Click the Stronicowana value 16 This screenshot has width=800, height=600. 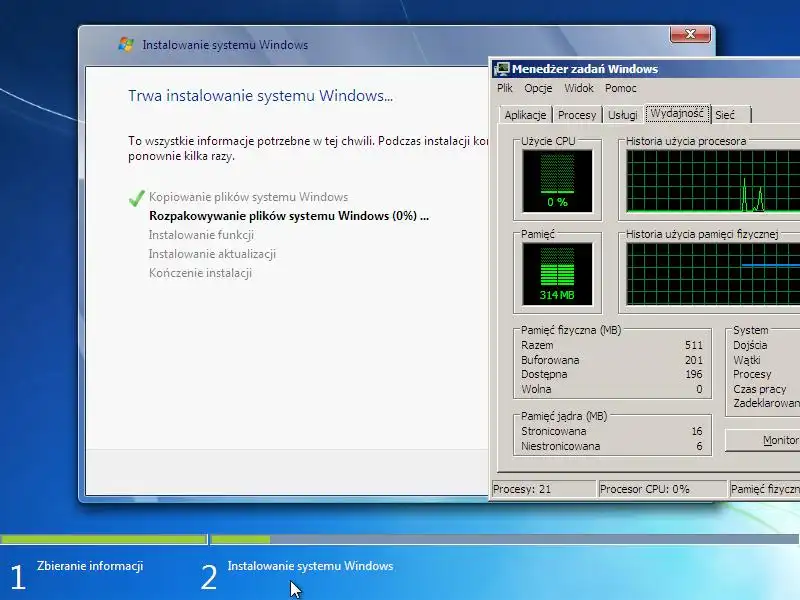(697, 432)
